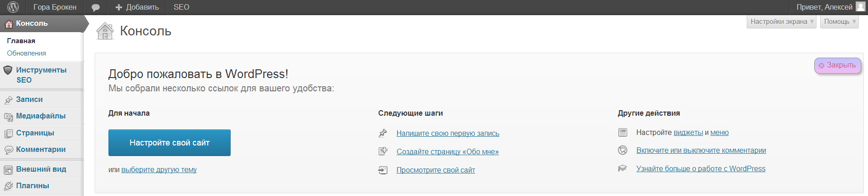The height and width of the screenshot is (196, 868).
Task: Expand the Настройки экрана panel
Action: click(x=782, y=22)
